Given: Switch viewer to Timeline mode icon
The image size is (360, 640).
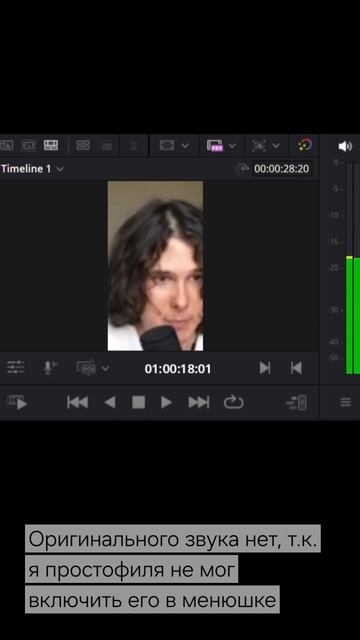Looking at the screenshot, I should click(x=51, y=145).
